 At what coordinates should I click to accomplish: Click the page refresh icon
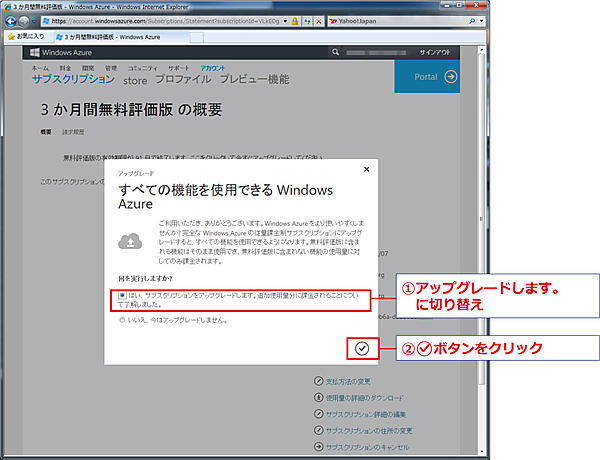point(307,21)
